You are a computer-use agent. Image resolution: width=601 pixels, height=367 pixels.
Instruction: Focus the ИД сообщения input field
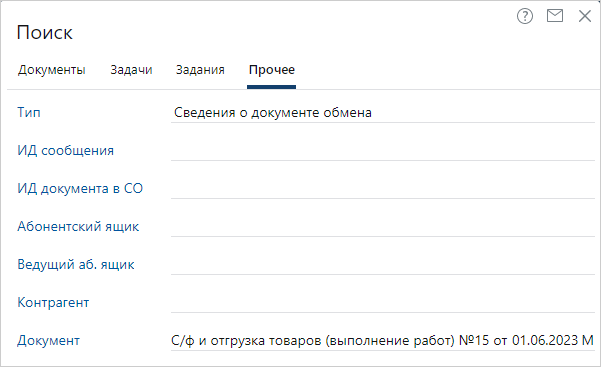click(383, 151)
